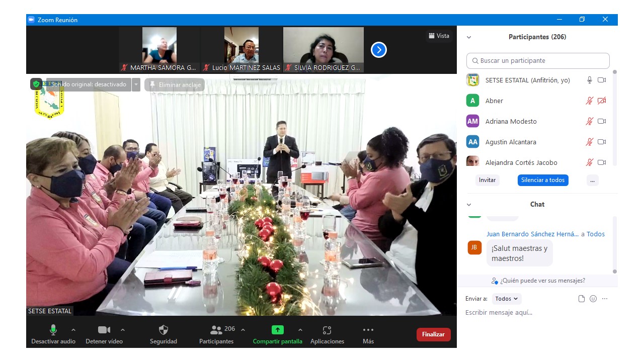Viewport: 644px width, 362px height.
Task: Open ¿Quién puede ver sus mensajes? link
Action: [x=538, y=281]
